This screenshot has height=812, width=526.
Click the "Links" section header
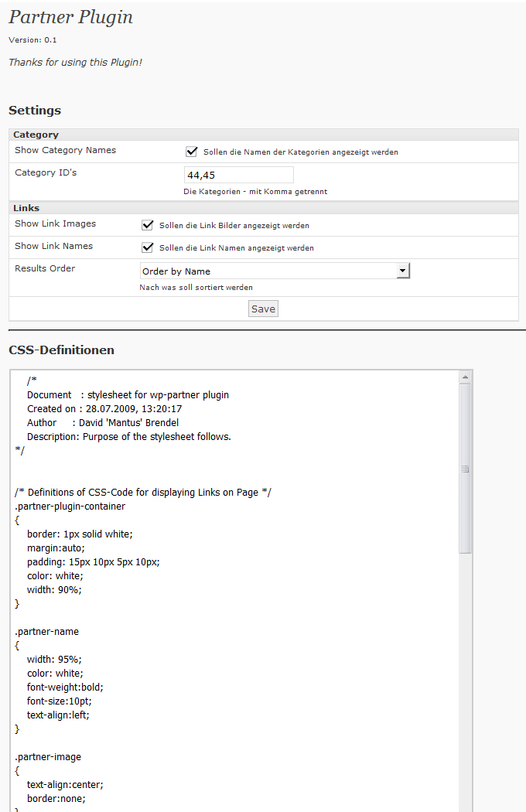point(26,208)
